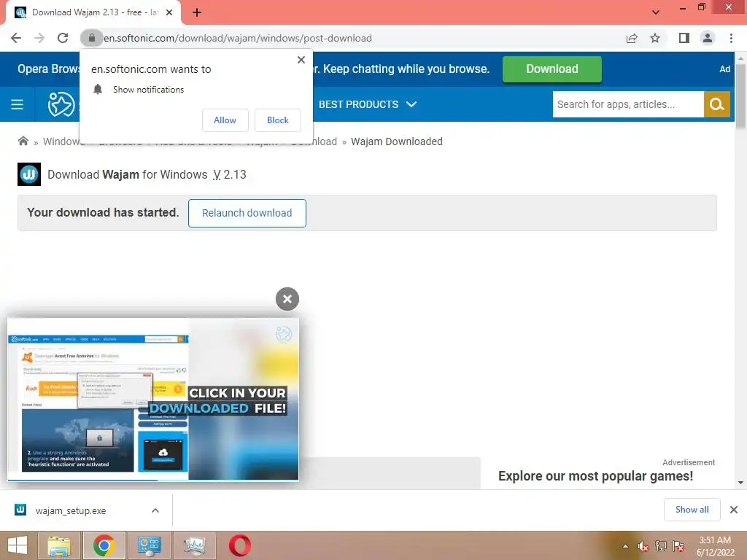Click the scrollbar down arrow
Image resolution: width=747 pixels, height=560 pixels.
[x=740, y=483]
